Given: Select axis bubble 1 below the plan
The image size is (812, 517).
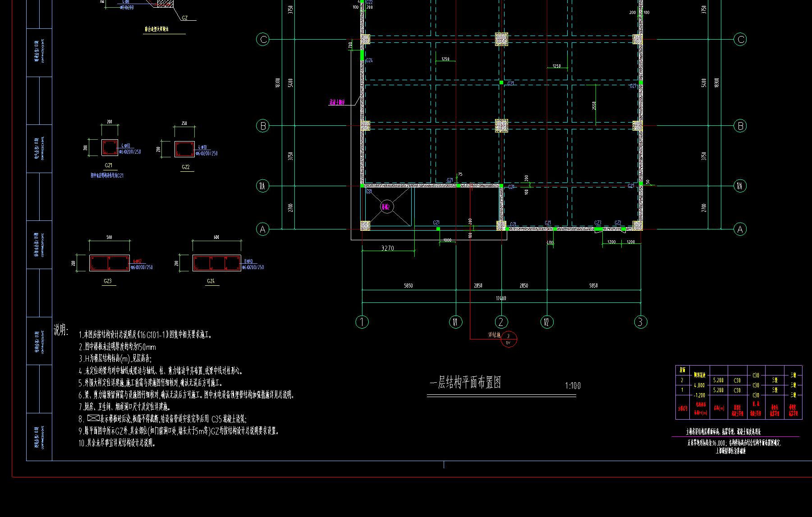Looking at the screenshot, I should pyautogui.click(x=362, y=322).
